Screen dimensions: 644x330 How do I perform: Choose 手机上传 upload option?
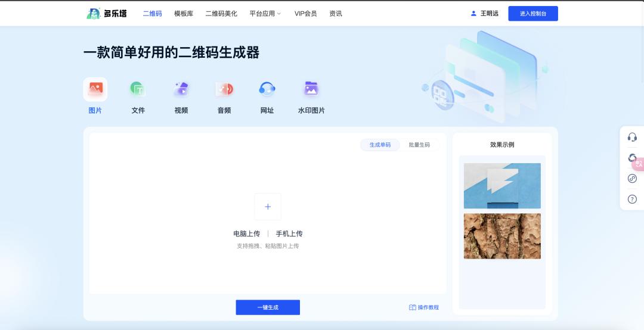(289, 234)
